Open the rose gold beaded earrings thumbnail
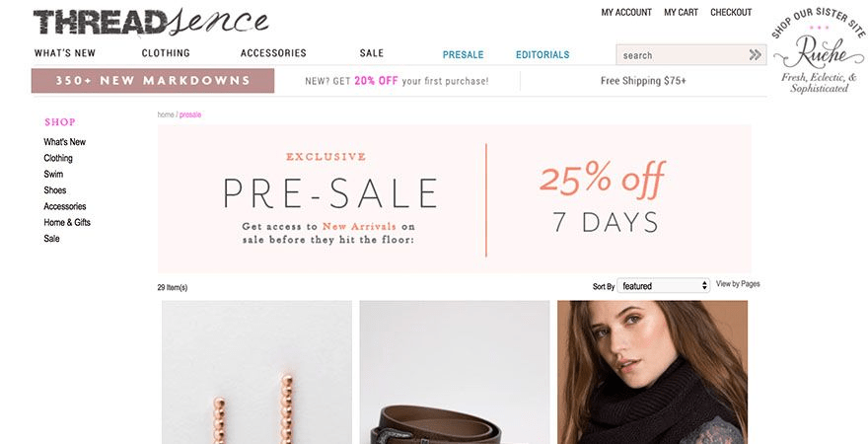Image resolution: width=868 pixels, height=444 pixels. (x=256, y=372)
